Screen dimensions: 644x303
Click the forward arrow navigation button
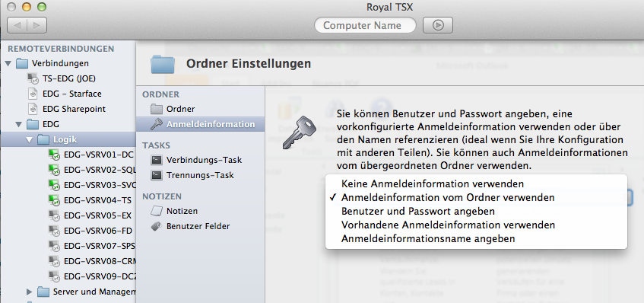tap(36, 25)
